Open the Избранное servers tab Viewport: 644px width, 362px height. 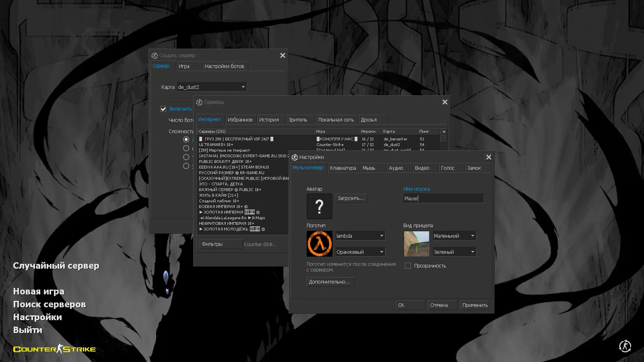(240, 120)
